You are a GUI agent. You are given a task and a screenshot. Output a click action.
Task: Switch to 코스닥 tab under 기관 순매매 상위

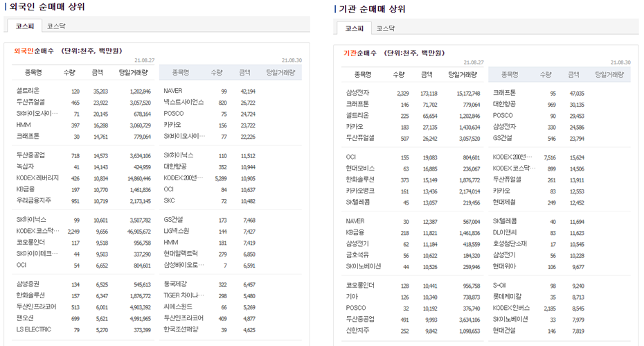tap(385, 28)
